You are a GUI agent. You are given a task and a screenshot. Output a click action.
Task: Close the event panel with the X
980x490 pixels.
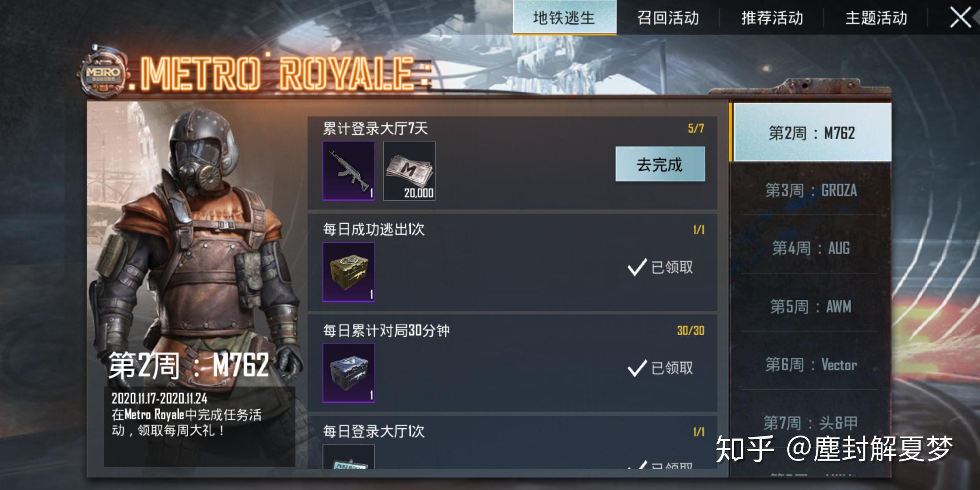[960, 18]
